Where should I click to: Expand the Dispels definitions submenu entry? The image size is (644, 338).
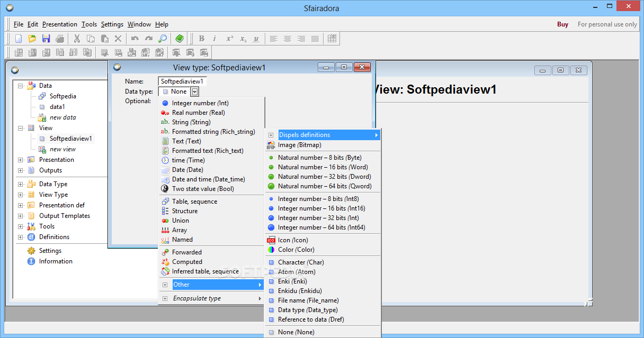pos(323,135)
